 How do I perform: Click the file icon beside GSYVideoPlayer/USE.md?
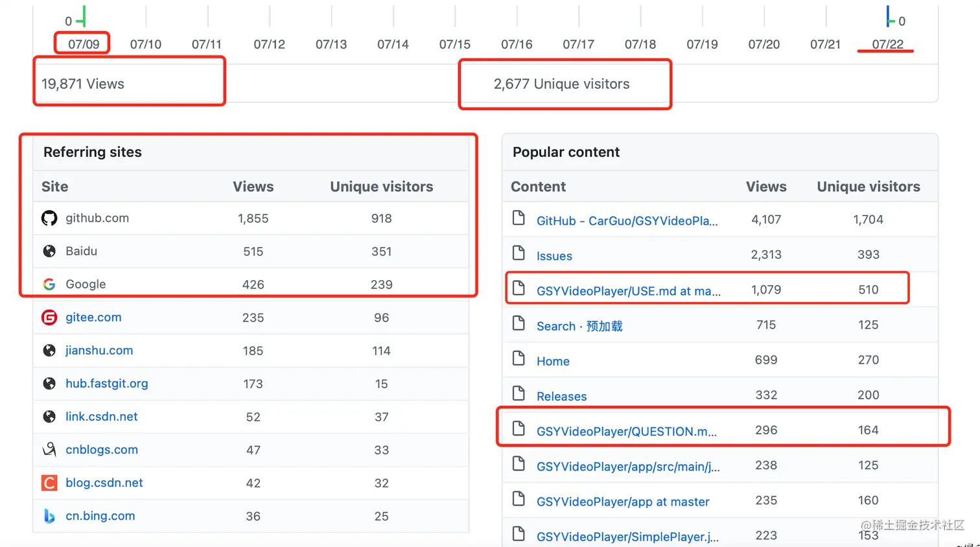click(519, 288)
